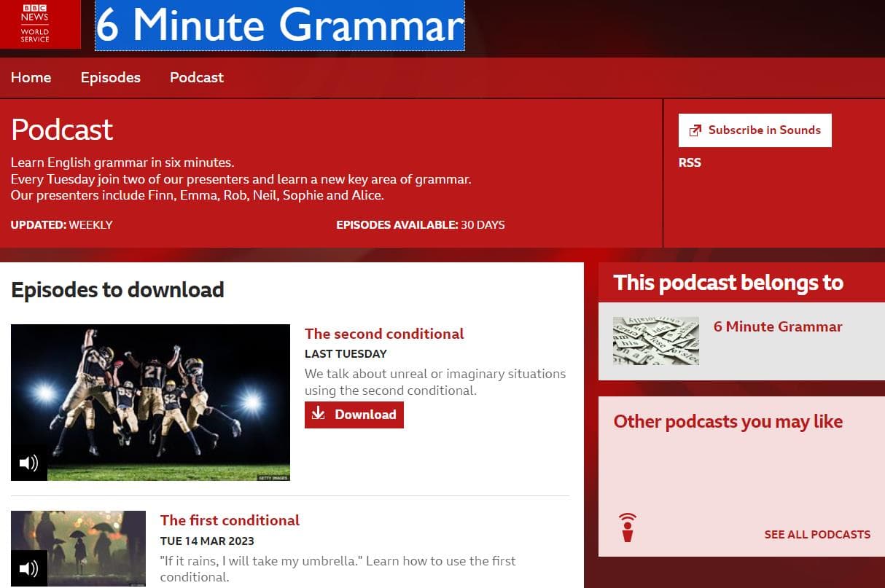Click the Subscribe in Sounds button
The width and height of the screenshot is (885, 588).
tap(755, 130)
